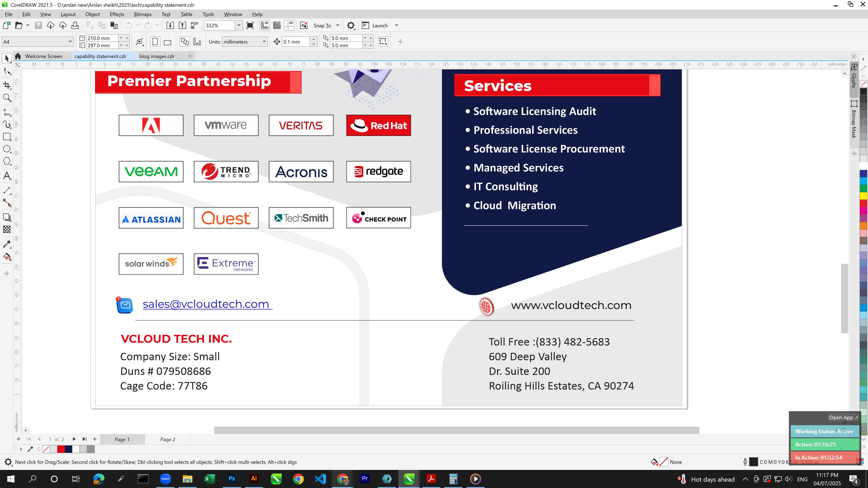Click the Full-screen preview icon
The image size is (868, 488).
pyautogui.click(x=250, y=26)
